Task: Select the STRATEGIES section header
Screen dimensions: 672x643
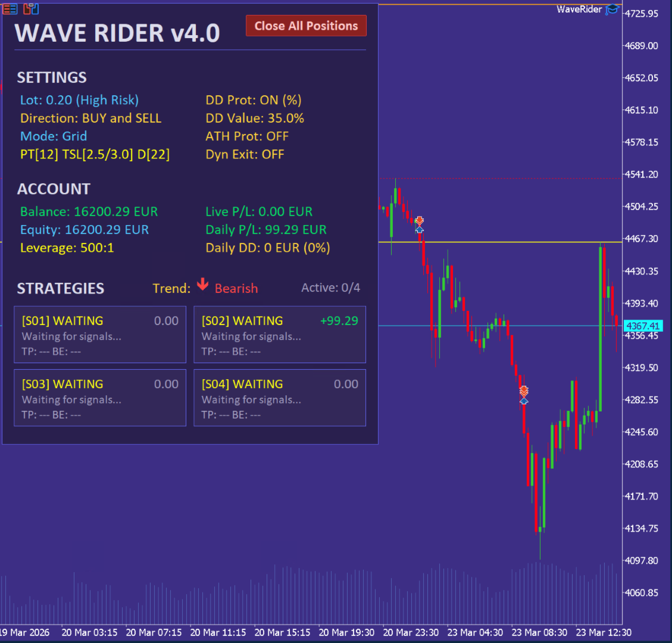Action: click(60, 288)
